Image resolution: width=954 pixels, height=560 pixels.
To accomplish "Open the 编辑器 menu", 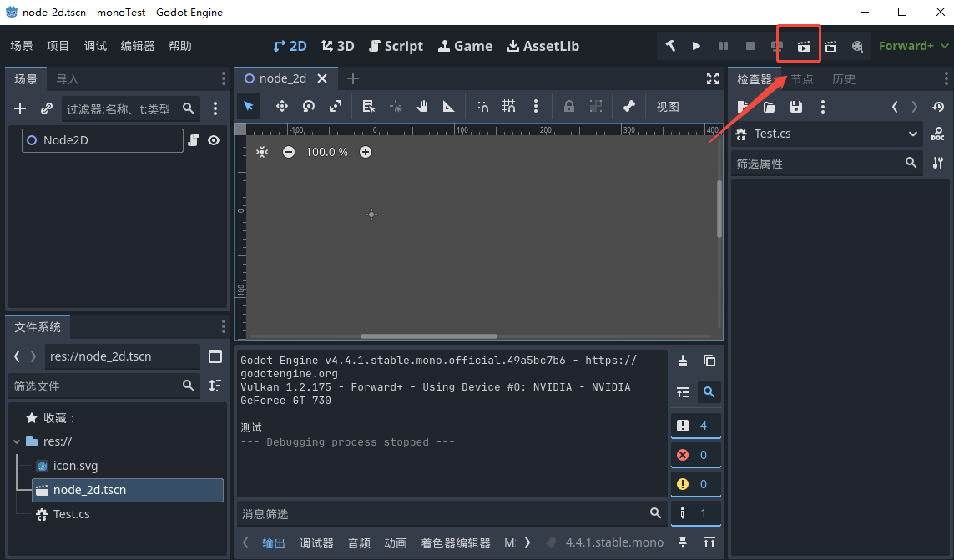I will pyautogui.click(x=138, y=46).
